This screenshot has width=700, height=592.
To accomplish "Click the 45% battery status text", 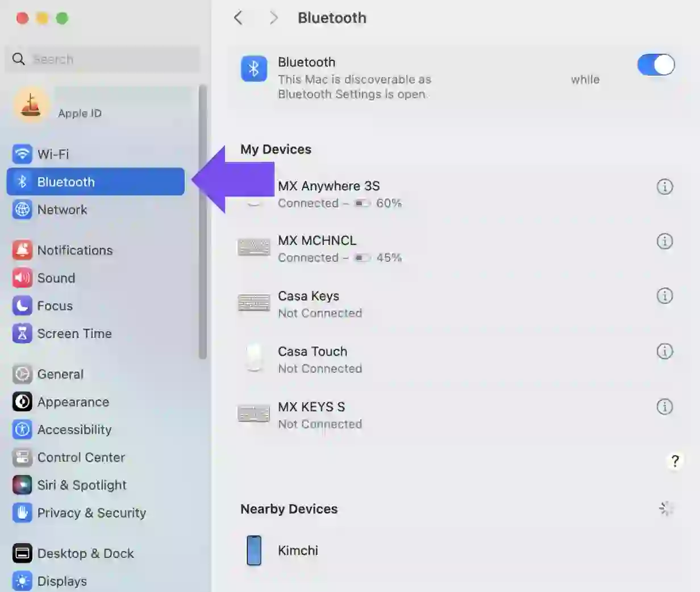I will (x=389, y=257).
